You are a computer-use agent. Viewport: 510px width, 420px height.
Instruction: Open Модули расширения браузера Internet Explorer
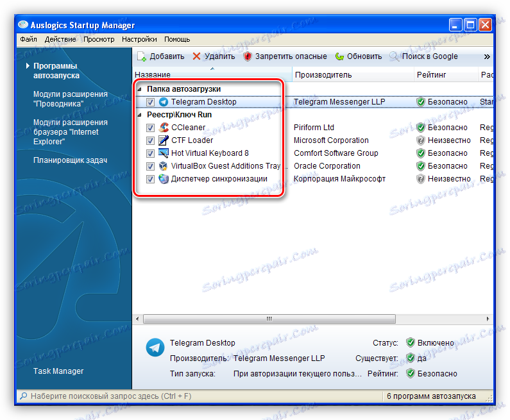(71, 132)
